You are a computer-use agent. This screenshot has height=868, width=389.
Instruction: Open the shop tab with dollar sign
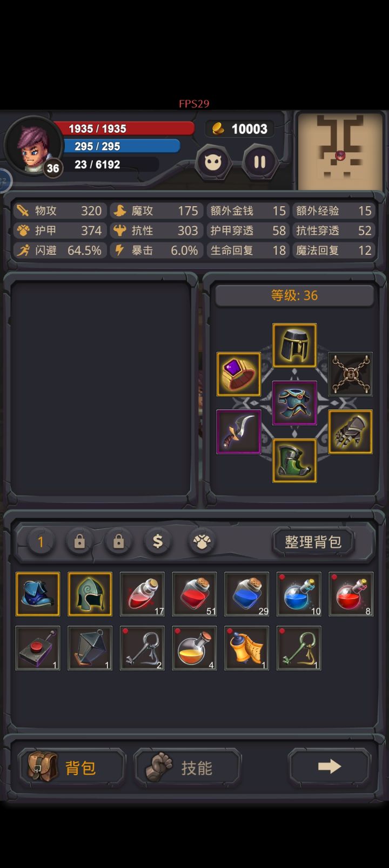[158, 541]
